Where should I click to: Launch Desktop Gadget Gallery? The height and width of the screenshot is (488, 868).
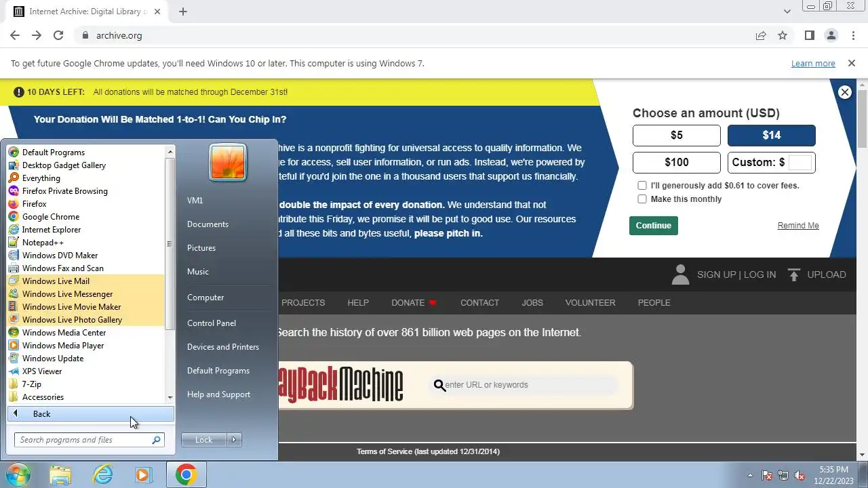point(64,165)
